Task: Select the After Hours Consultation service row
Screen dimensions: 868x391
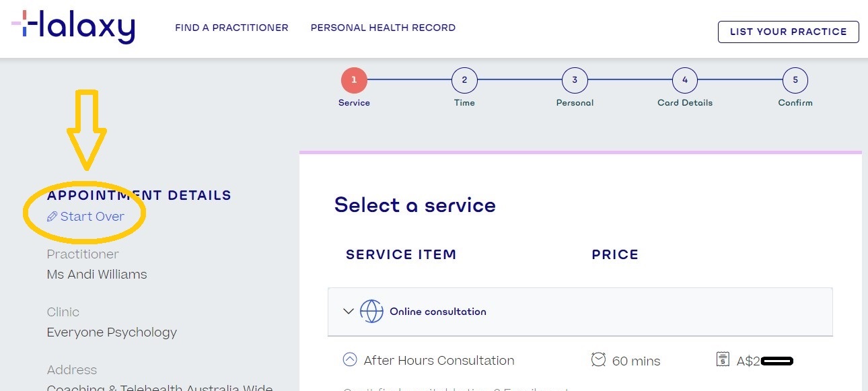Action: tap(439, 360)
